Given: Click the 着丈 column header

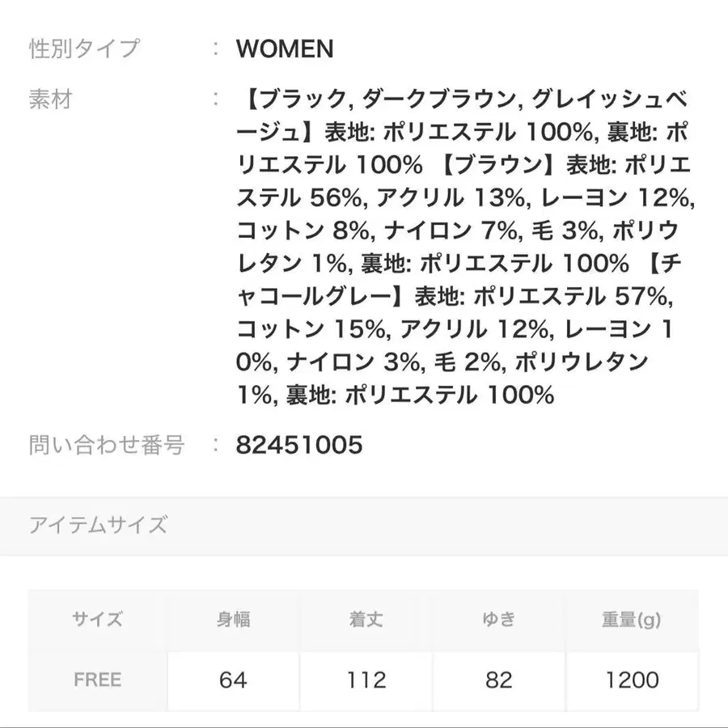Looking at the screenshot, I should point(366,620).
